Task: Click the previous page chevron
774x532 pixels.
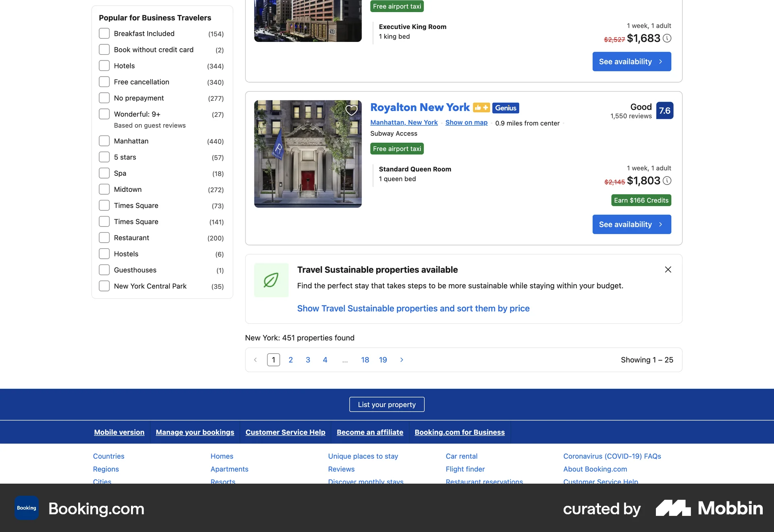Action: coord(255,360)
